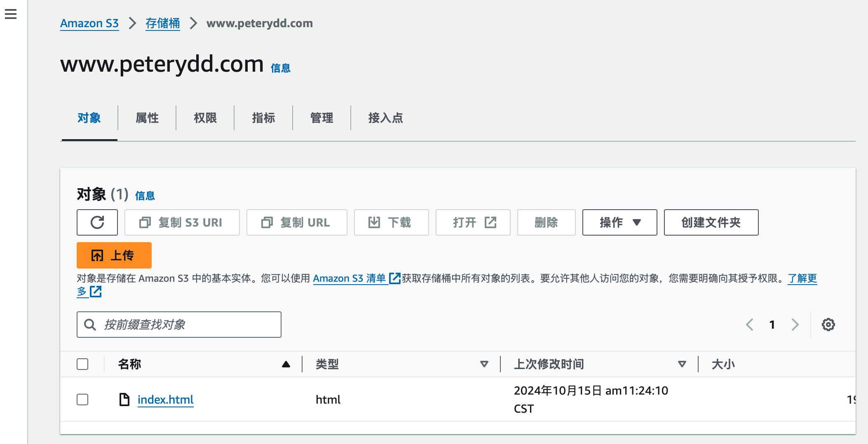Click the 复制 S3 URI copy button

(182, 222)
